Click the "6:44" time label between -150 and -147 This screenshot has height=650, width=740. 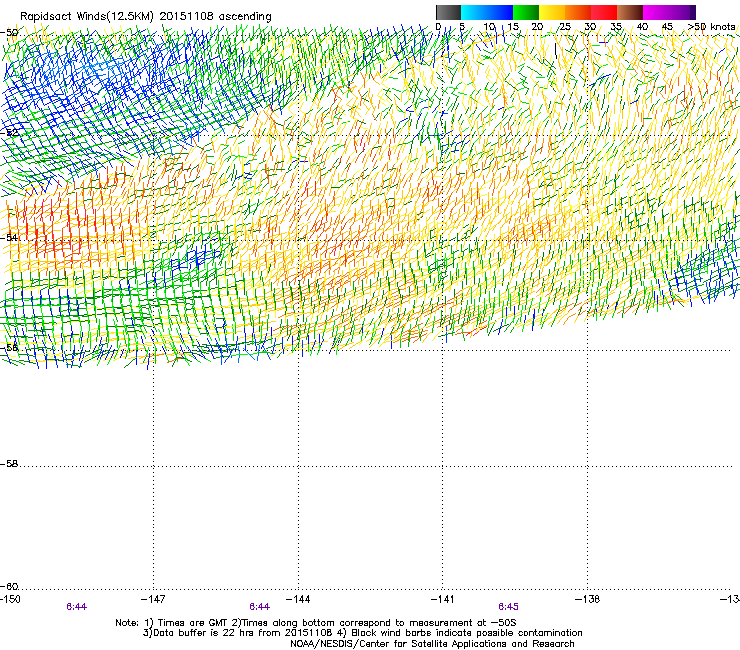coord(76,607)
